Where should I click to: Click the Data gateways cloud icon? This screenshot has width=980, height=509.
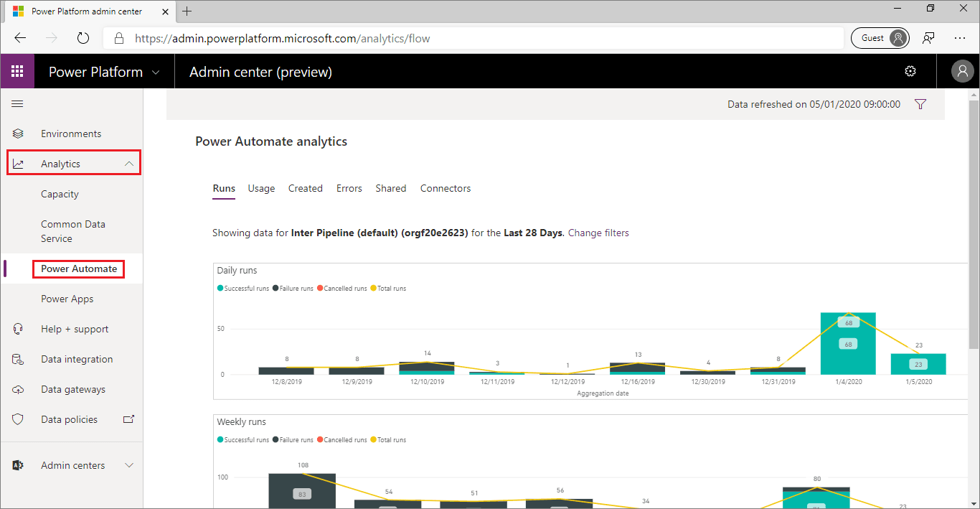[x=18, y=390]
